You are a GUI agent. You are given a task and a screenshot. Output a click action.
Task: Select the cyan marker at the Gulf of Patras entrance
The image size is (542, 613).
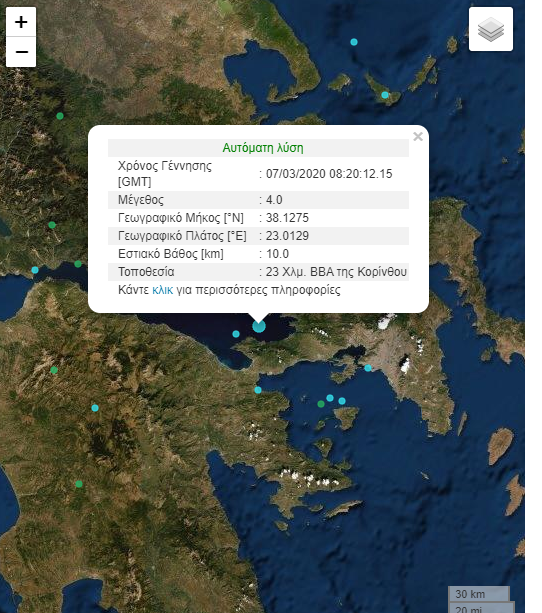pyautogui.click(x=35, y=270)
